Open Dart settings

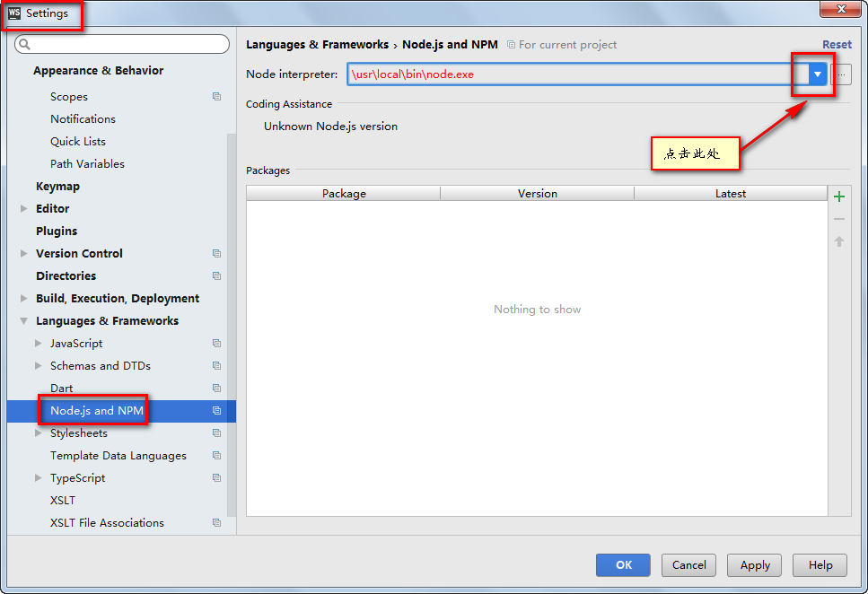(x=61, y=388)
